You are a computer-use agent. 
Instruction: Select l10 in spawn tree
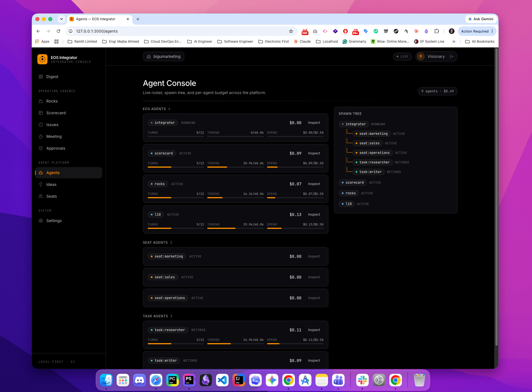pyautogui.click(x=347, y=204)
